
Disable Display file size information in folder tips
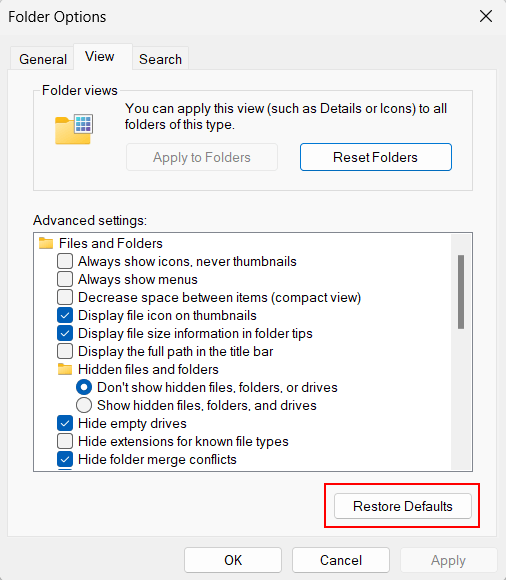pos(65,333)
